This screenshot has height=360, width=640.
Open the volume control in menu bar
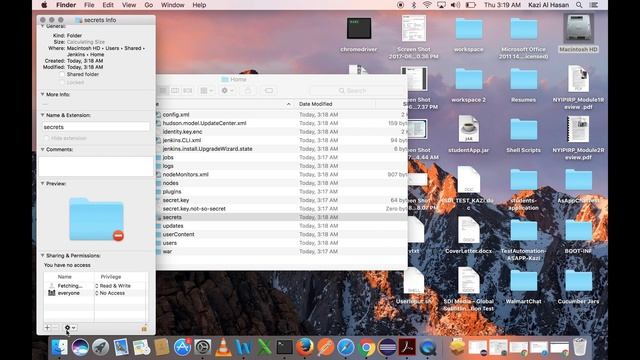click(x=456, y=5)
